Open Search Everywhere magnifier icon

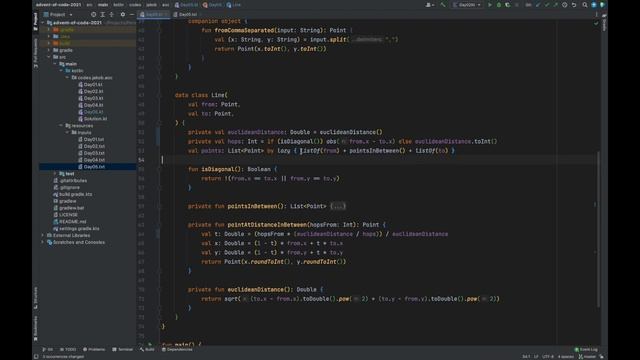(585, 5)
